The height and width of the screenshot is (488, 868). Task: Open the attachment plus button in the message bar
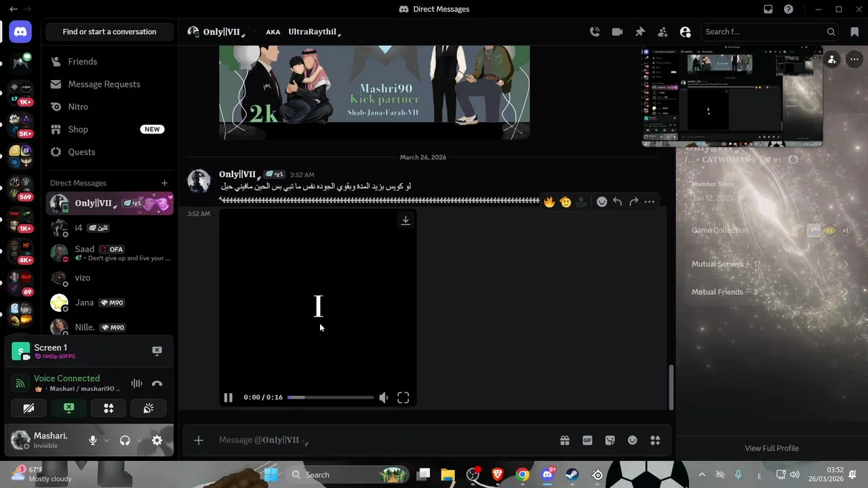pyautogui.click(x=199, y=441)
